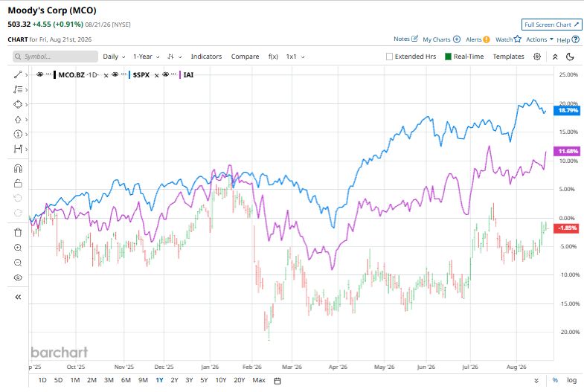Expand shapes tool options arrow
This screenshot has height=392, width=584.
pos(27,105)
